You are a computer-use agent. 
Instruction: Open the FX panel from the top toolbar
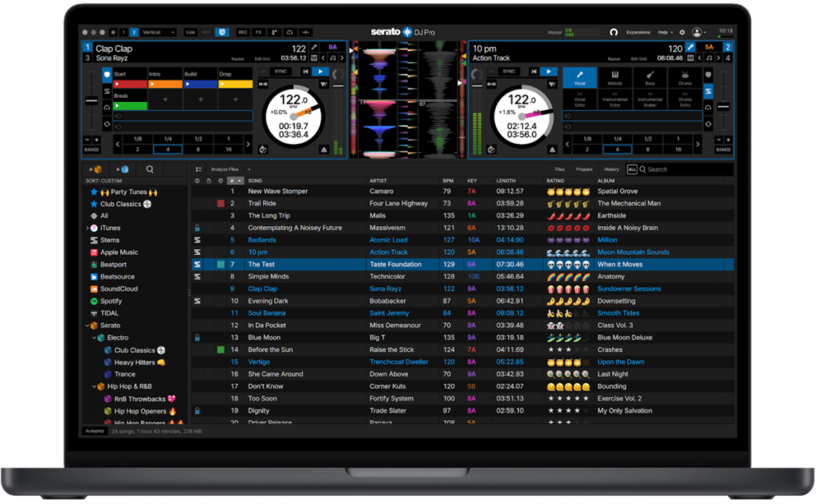260,32
